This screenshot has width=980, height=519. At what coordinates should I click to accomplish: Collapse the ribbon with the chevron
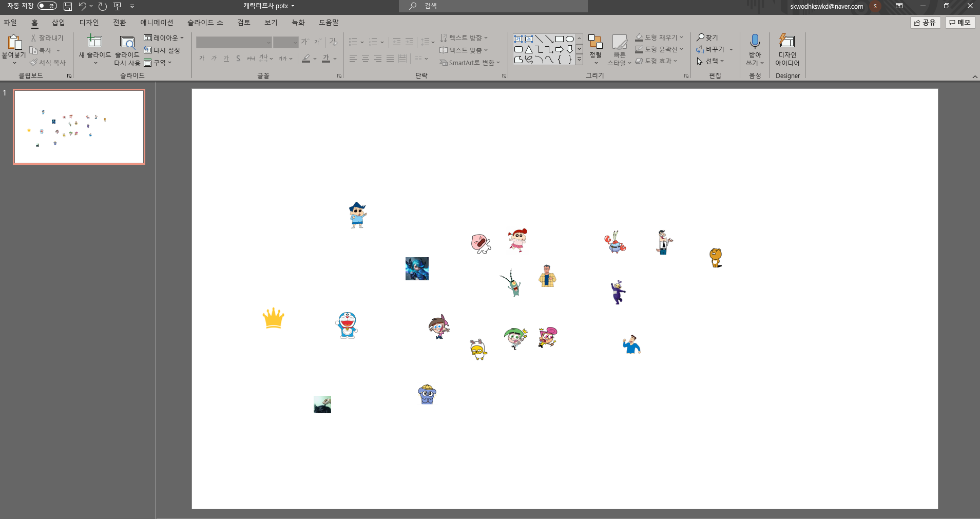click(975, 76)
